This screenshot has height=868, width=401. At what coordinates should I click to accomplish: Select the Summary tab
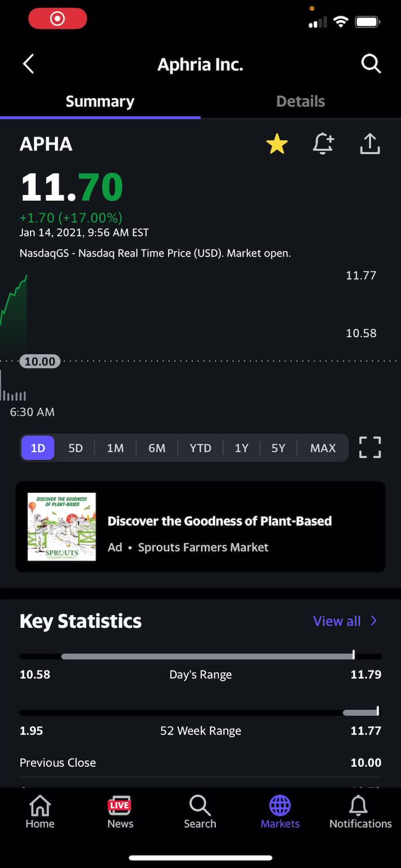point(100,101)
